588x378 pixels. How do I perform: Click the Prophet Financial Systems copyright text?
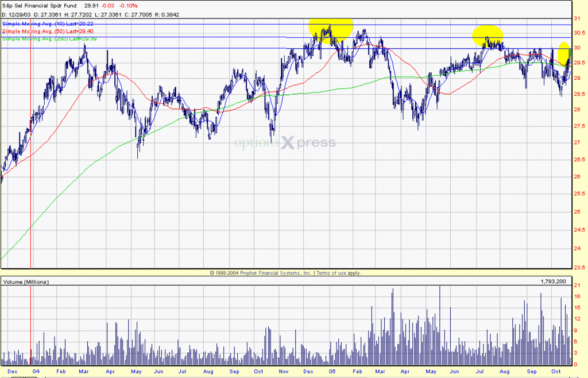tap(260, 273)
